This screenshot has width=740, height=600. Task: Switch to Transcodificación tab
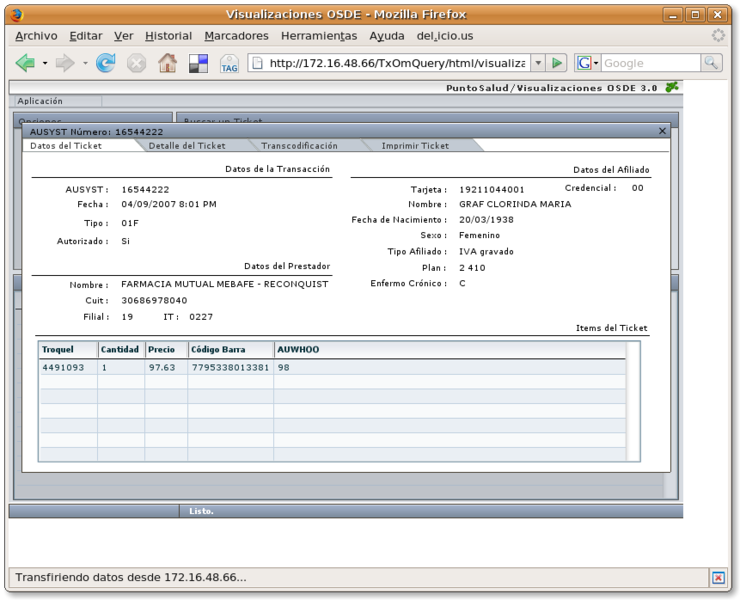click(299, 146)
